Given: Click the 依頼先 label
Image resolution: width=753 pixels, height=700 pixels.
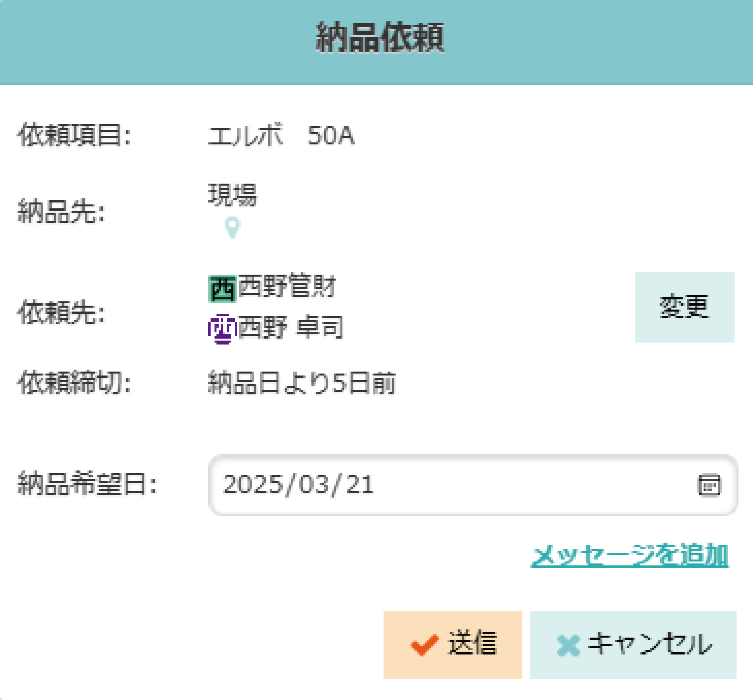Looking at the screenshot, I should 62,312.
